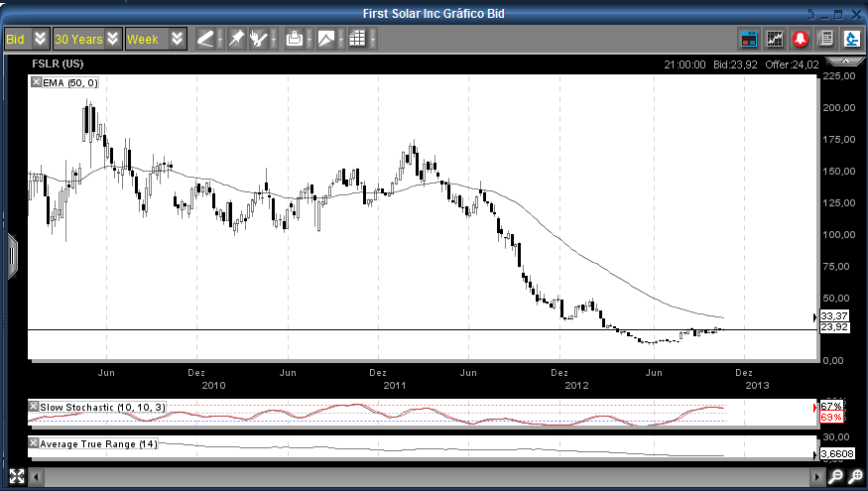Click the 23,92 current price tag
This screenshot has width=868, height=491.
click(834, 327)
